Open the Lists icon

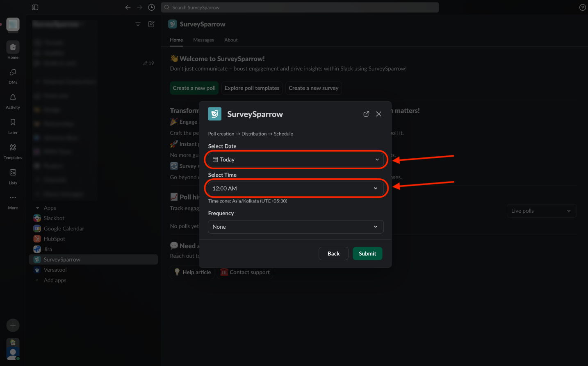click(13, 173)
